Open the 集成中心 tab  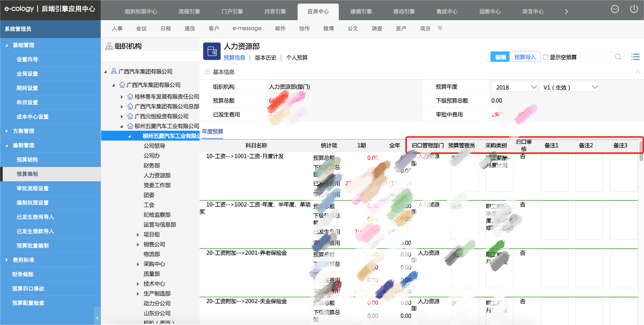[x=447, y=12]
